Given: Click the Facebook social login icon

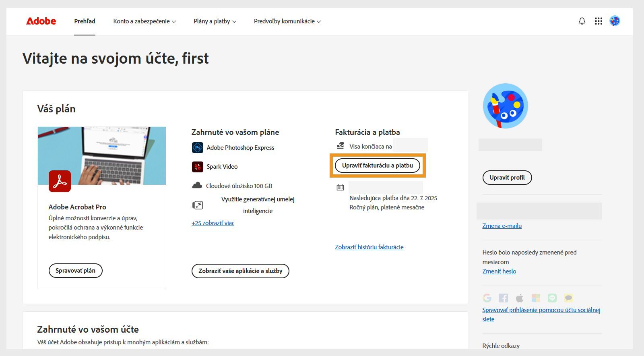Looking at the screenshot, I should (503, 298).
